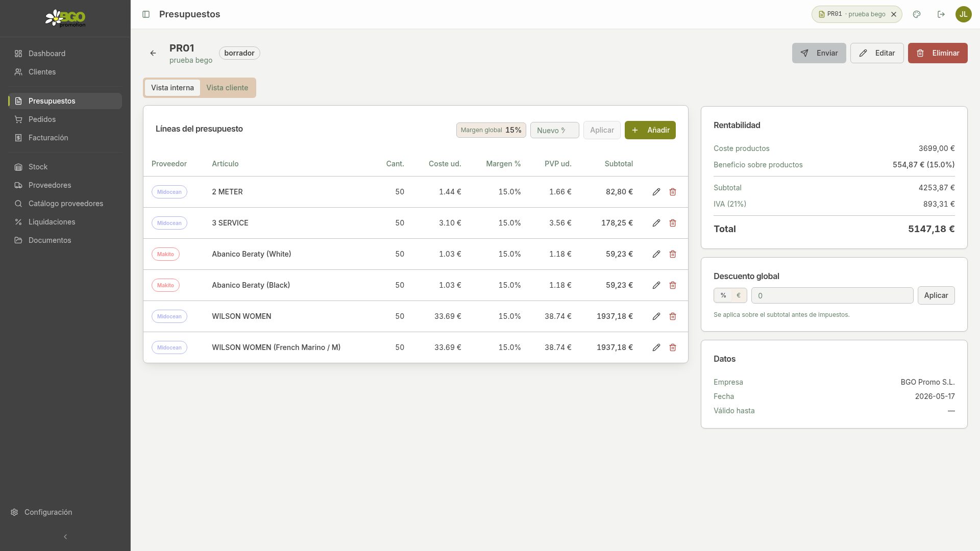
Task: Collapse the sidebar with the chevron
Action: click(x=65, y=537)
